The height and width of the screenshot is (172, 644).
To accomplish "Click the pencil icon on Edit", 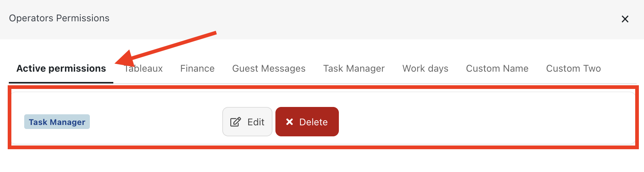I will 235,122.
